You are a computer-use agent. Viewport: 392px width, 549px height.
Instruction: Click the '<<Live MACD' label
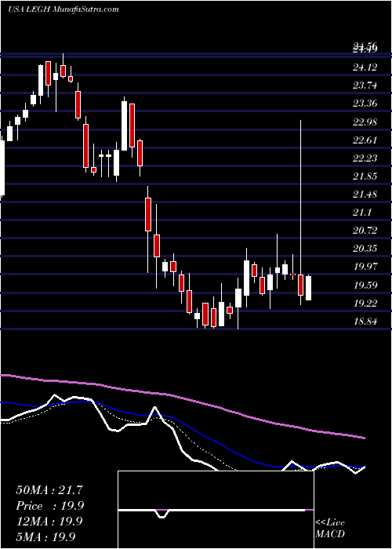pyautogui.click(x=330, y=529)
